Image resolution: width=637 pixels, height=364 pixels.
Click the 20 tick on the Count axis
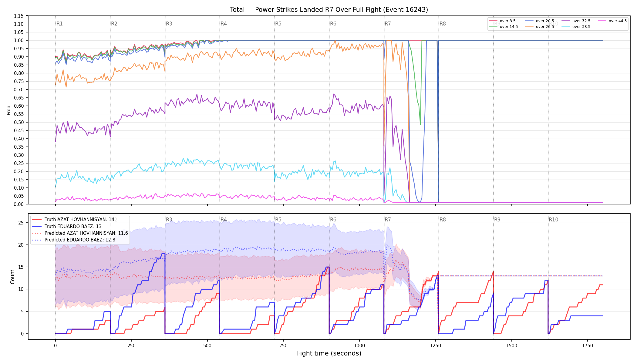21,245
